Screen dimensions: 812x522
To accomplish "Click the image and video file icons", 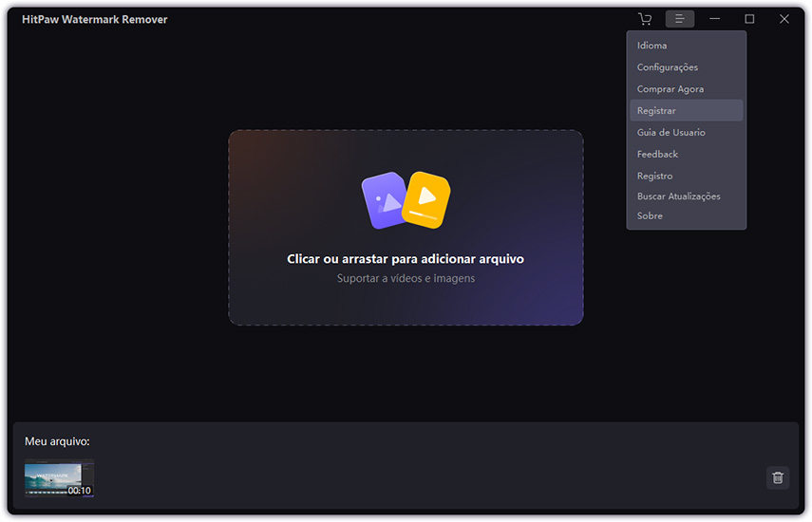I will 406,200.
